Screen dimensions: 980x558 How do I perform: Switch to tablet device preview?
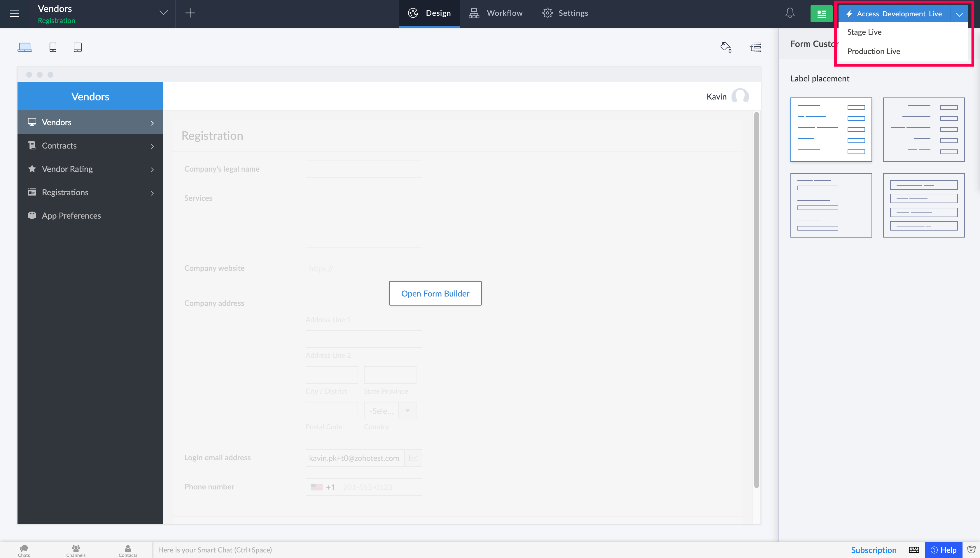(77, 47)
